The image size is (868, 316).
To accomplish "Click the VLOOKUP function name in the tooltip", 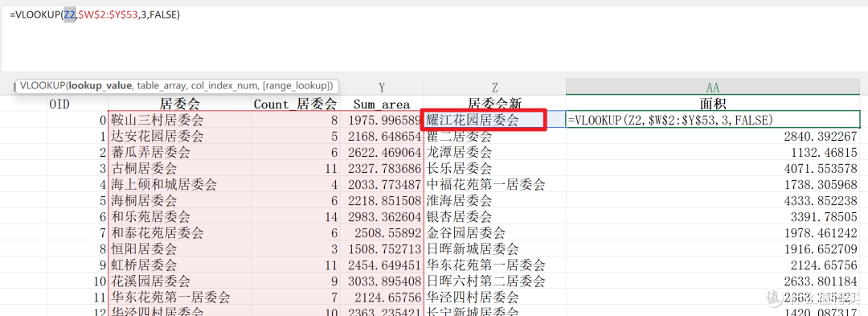I will point(42,86).
